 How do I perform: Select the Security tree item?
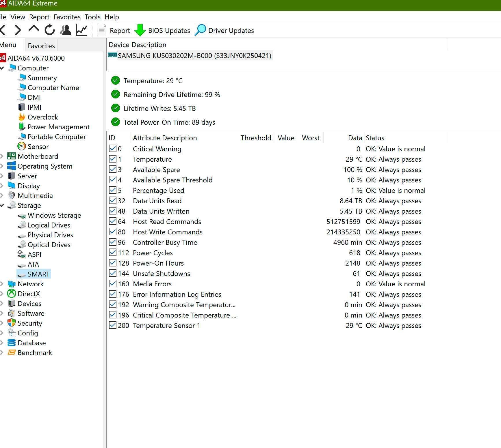click(x=30, y=323)
